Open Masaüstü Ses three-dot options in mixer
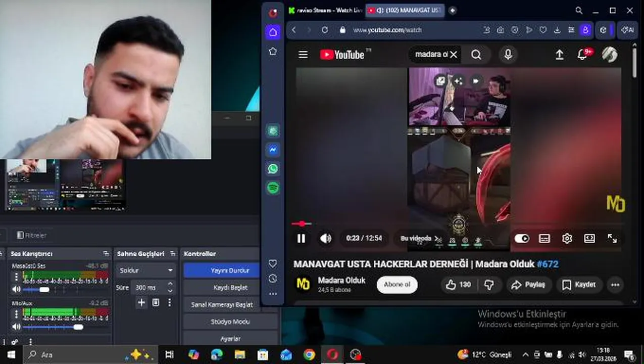This screenshot has width=644, height=364. (17, 277)
